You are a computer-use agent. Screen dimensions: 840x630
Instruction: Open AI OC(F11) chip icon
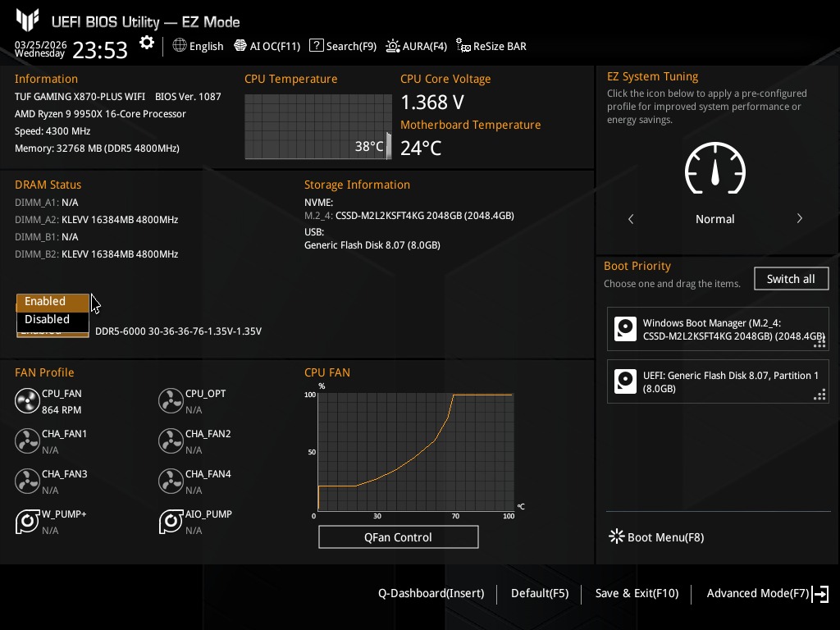(x=240, y=46)
